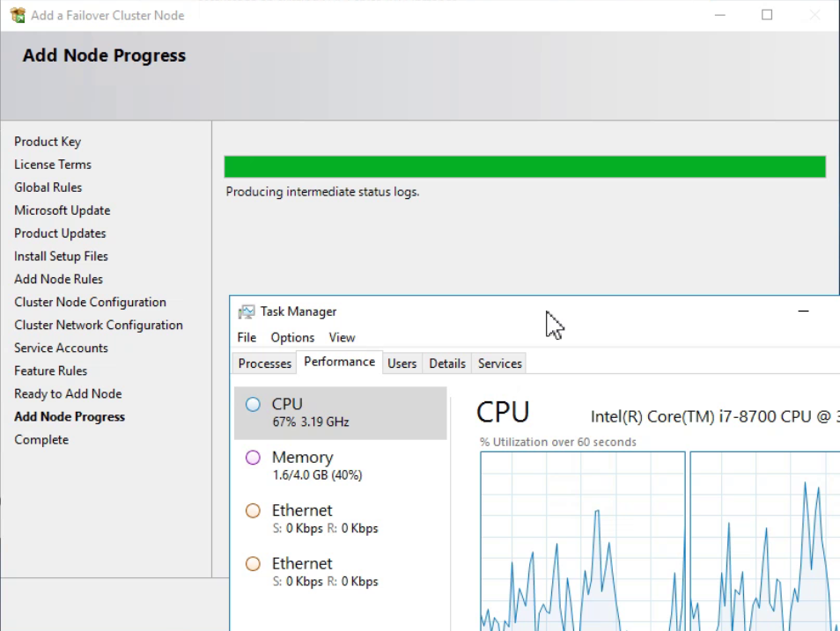This screenshot has height=631, width=840.
Task: Open the Options menu in Task Manager
Action: [x=292, y=337]
